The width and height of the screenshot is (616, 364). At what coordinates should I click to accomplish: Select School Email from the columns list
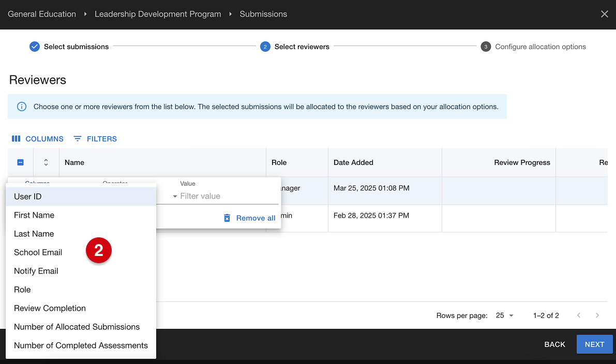click(x=81, y=252)
